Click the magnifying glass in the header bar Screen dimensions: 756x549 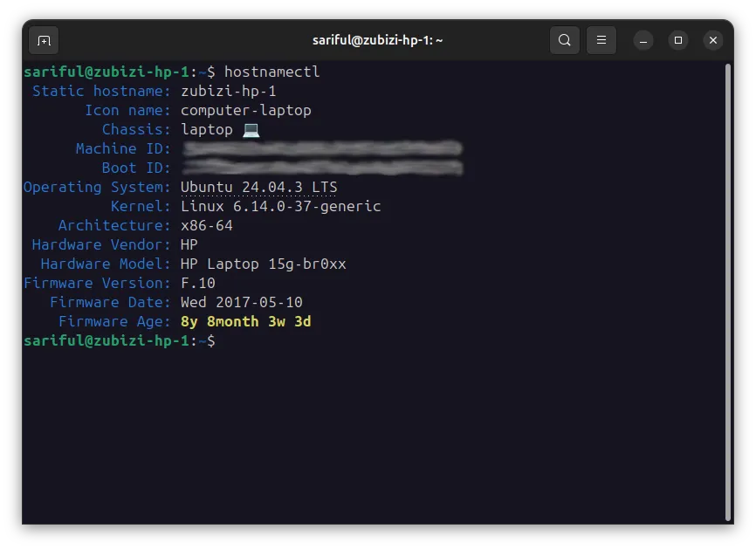564,40
